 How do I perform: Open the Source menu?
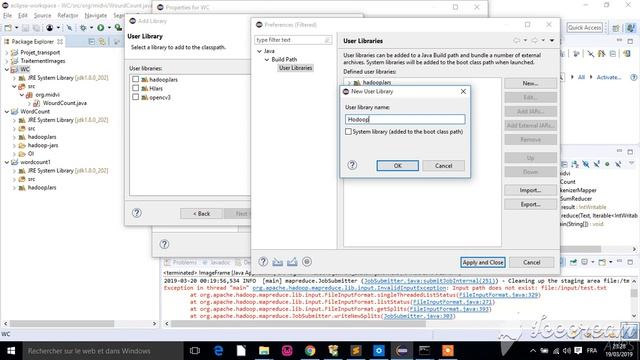pyautogui.click(x=42, y=16)
